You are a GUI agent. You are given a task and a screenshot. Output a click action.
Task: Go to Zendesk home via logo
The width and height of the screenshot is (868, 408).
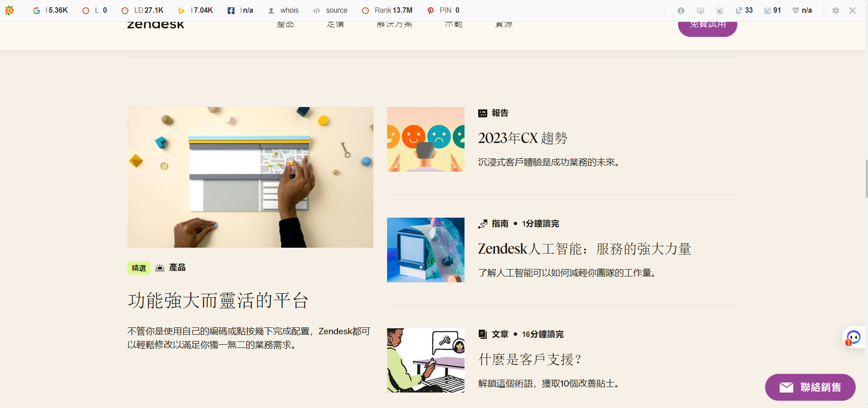coord(156,25)
